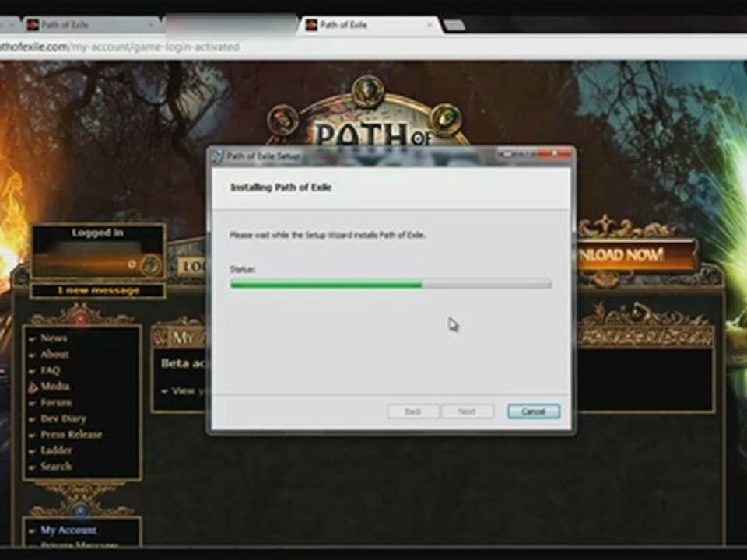Image resolution: width=747 pixels, height=560 pixels.
Task: Open the Ladder link in sidebar
Action: click(x=56, y=450)
